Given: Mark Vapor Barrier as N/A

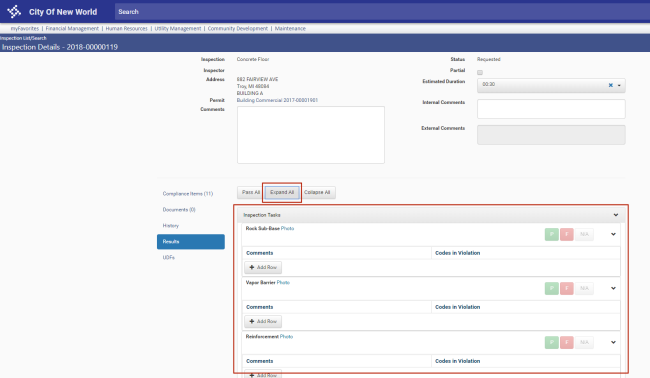Looking at the screenshot, I should [x=584, y=288].
